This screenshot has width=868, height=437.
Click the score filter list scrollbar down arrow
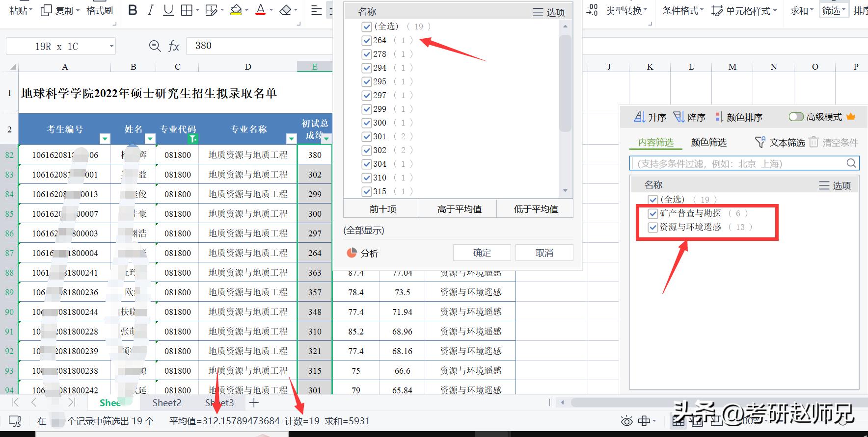point(565,191)
